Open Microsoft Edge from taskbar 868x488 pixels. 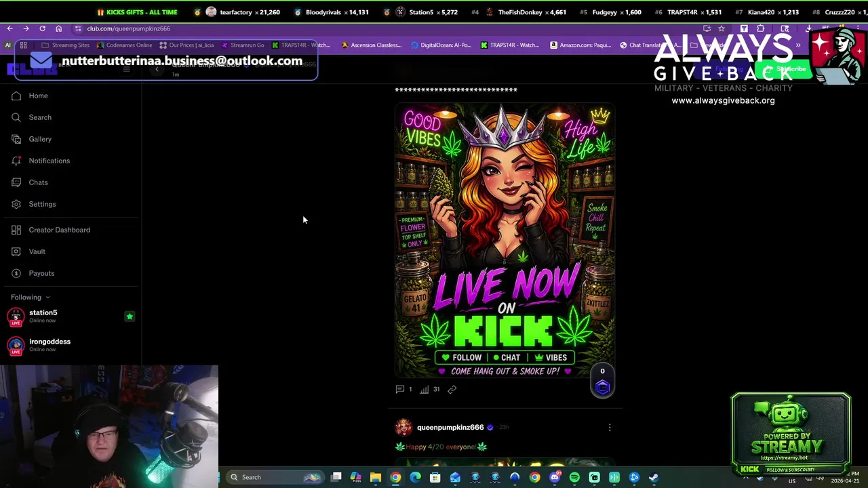(415, 477)
